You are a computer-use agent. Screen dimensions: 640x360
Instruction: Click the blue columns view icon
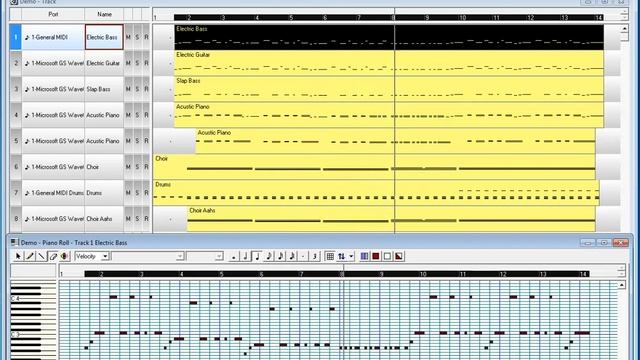click(364, 256)
